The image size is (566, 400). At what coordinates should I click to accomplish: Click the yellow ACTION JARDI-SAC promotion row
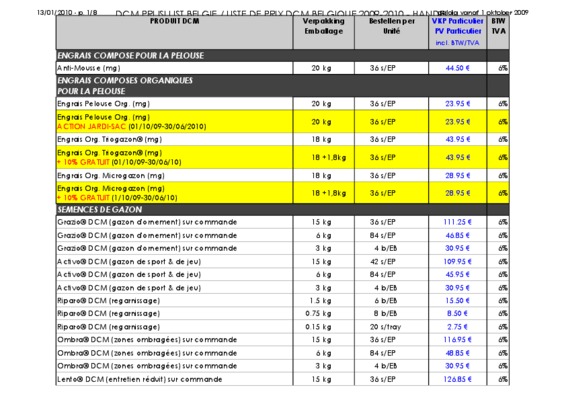283,122
